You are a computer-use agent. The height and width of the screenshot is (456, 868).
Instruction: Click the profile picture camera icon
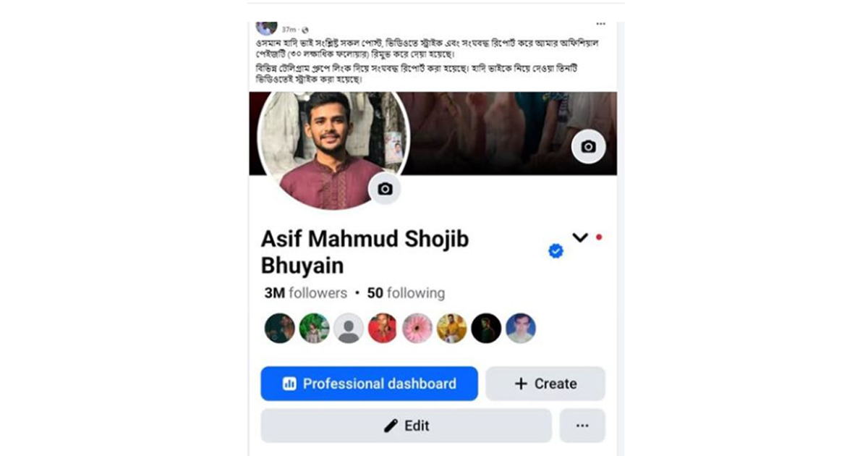(x=385, y=189)
